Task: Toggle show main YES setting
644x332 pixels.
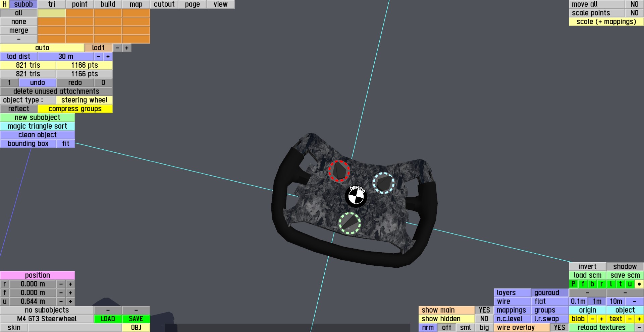Action: click(x=484, y=310)
